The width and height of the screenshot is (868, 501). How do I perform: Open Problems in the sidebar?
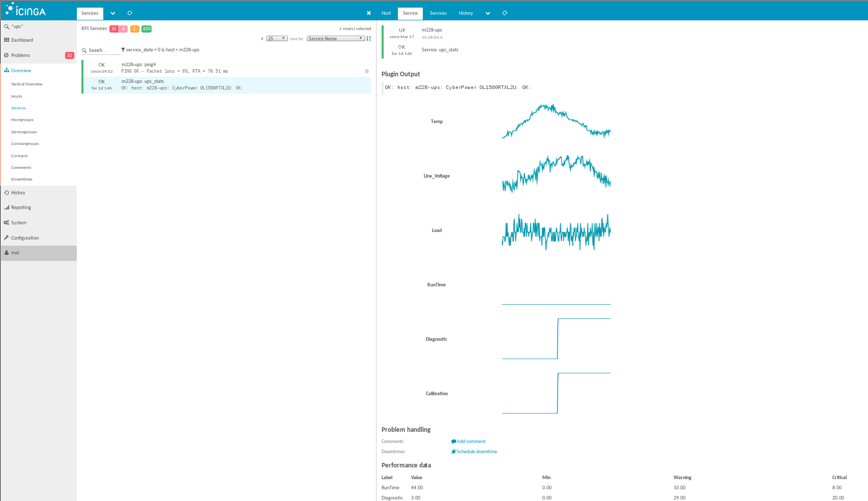[x=20, y=55]
